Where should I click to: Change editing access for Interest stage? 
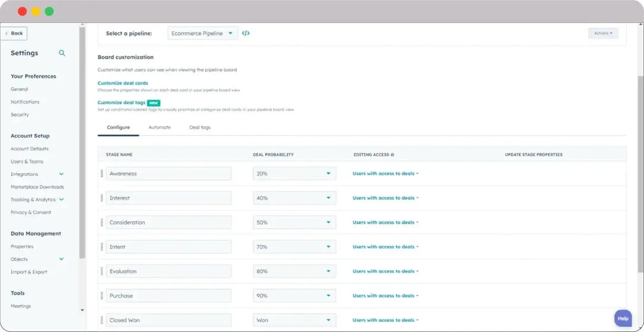385,198
